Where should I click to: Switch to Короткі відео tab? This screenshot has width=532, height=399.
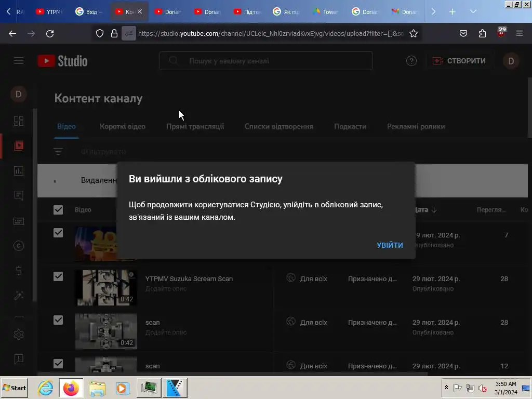pyautogui.click(x=123, y=127)
